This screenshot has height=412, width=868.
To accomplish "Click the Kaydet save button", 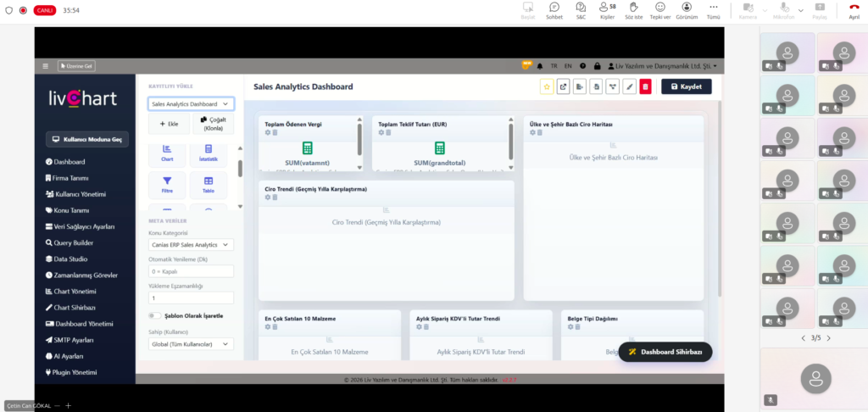I will pos(686,86).
